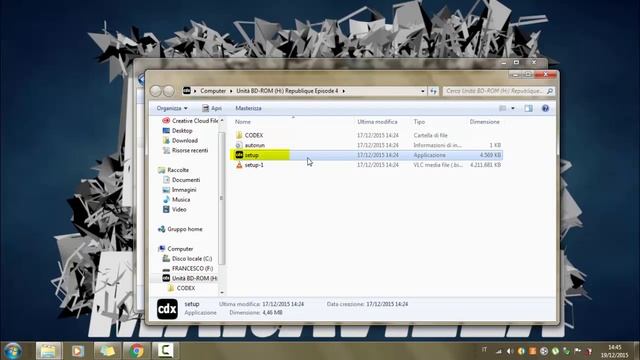Select the autorun file icon

point(239,145)
